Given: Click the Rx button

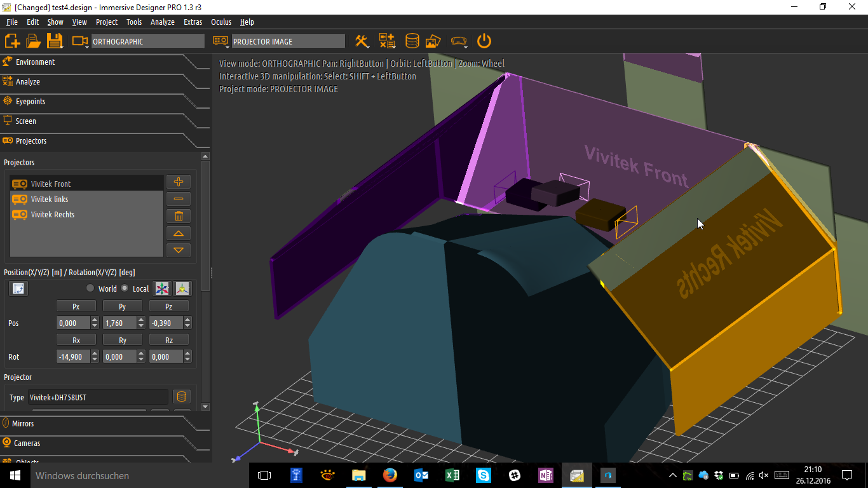Looking at the screenshot, I should [x=76, y=340].
